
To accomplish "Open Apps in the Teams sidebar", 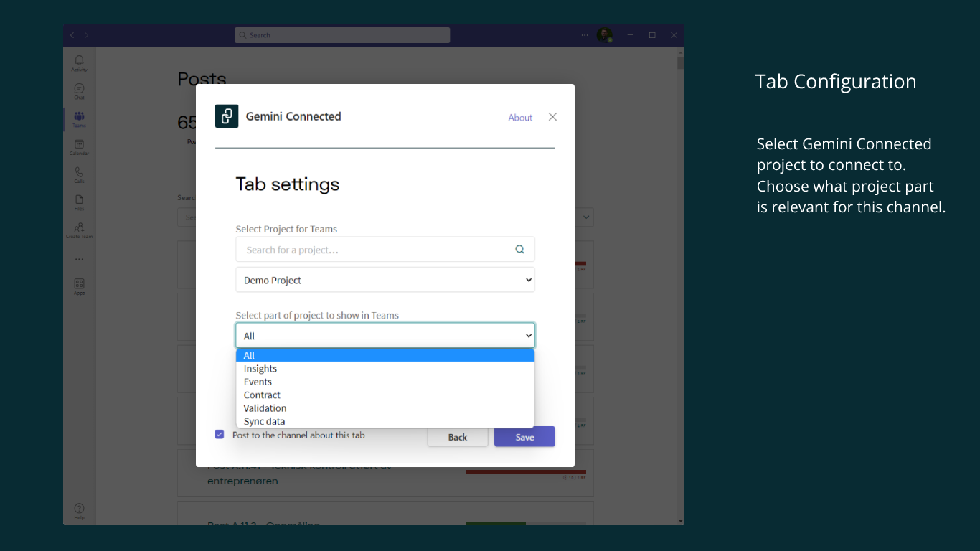I will coord(79,286).
